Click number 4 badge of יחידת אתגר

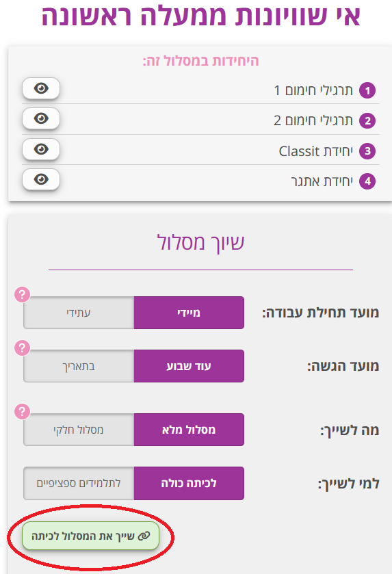tap(367, 181)
